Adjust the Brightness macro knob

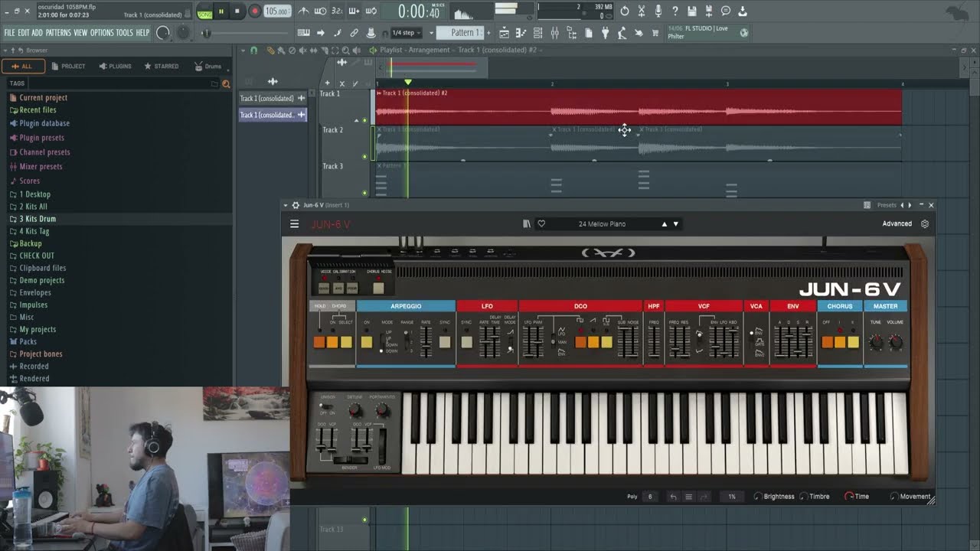(758, 497)
